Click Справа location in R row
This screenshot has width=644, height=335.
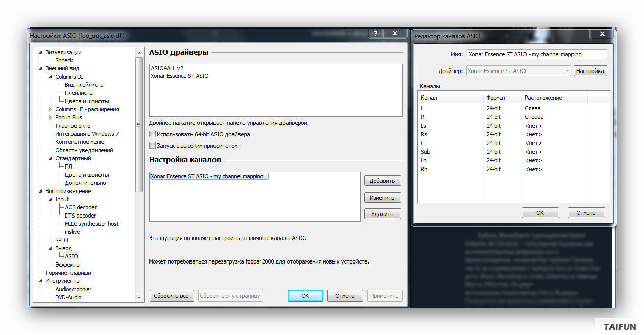[534, 117]
